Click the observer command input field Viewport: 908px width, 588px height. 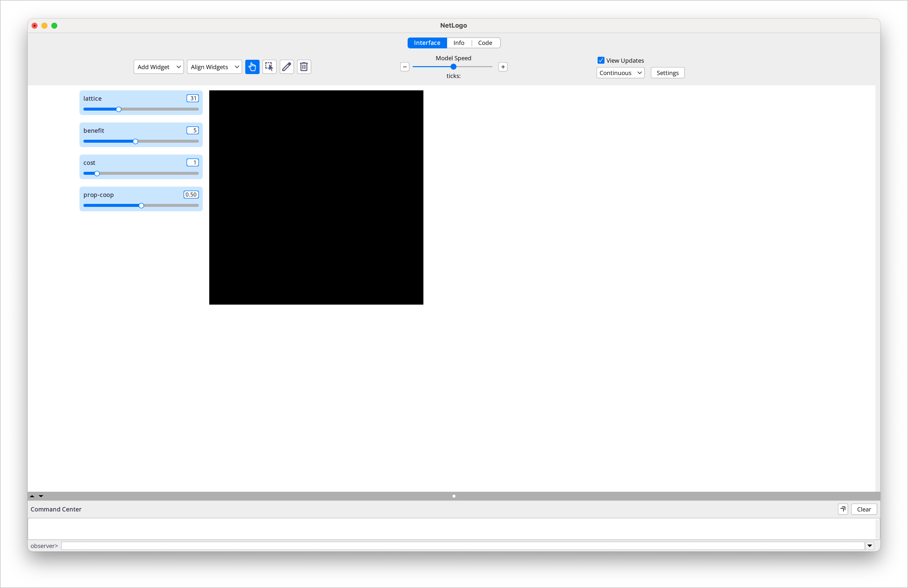(462, 546)
